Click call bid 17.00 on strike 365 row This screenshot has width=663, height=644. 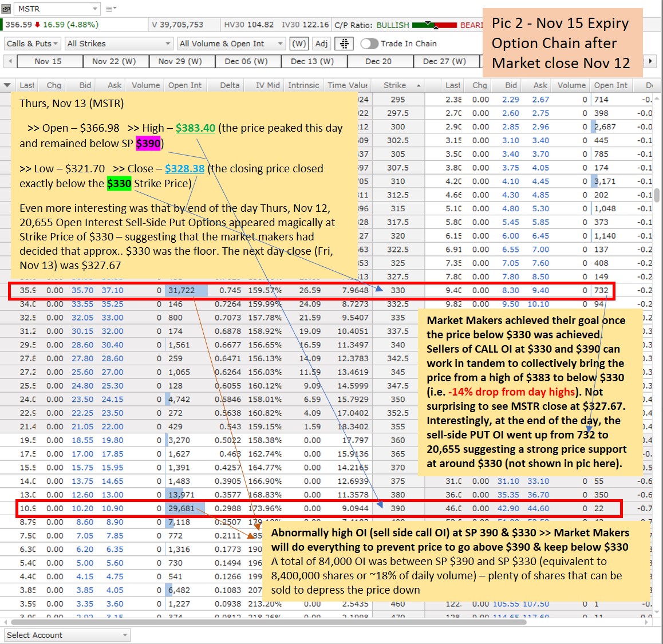coord(82,454)
